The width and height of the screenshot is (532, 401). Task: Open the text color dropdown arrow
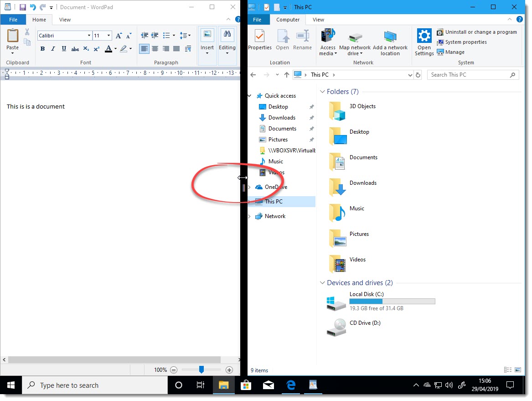[x=115, y=49]
